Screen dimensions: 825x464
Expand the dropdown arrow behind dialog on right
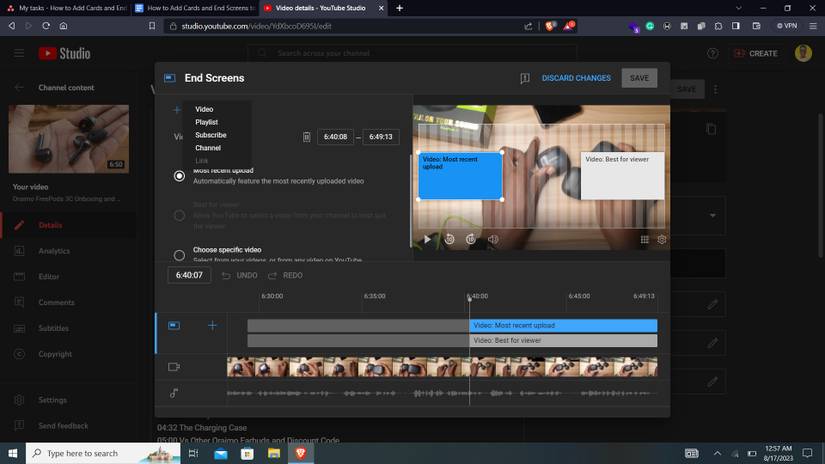coord(712,215)
